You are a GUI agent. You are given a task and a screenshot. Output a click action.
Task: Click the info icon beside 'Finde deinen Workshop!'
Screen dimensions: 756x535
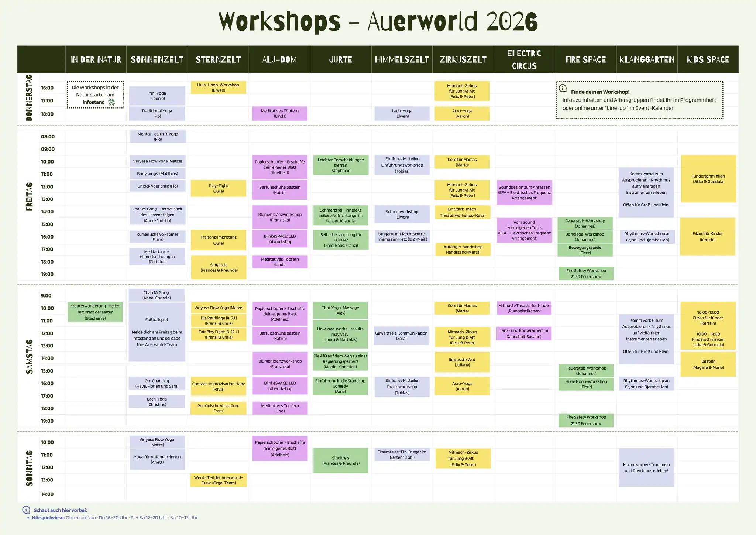point(562,88)
